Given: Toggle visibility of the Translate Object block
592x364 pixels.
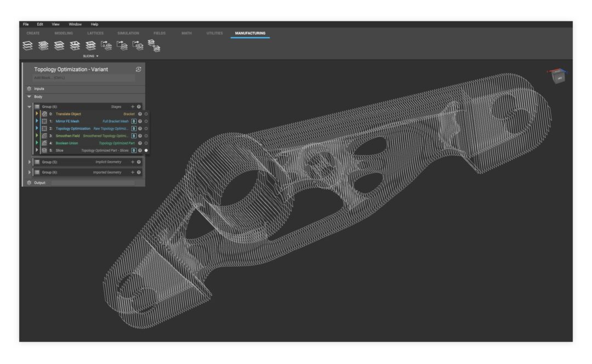Looking at the screenshot, I should click(147, 113).
